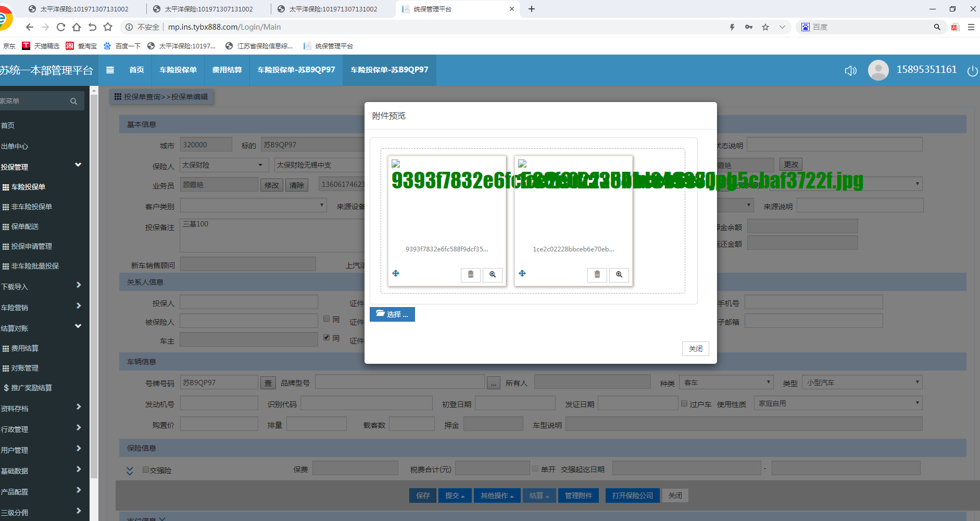Expand the double chevron beside 交强险
Image resolution: width=980 pixels, height=521 pixels.
130,471
